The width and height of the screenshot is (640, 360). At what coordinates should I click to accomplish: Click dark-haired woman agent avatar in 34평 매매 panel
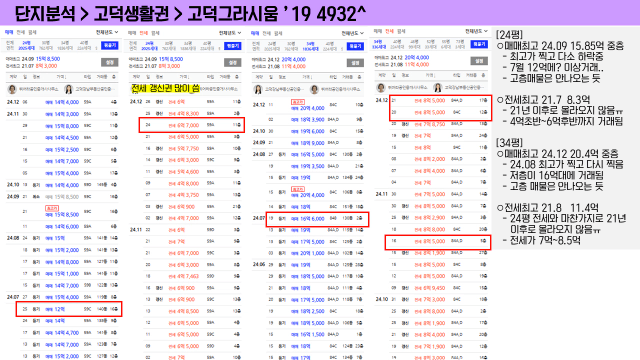pyautogui.click(x=258, y=89)
